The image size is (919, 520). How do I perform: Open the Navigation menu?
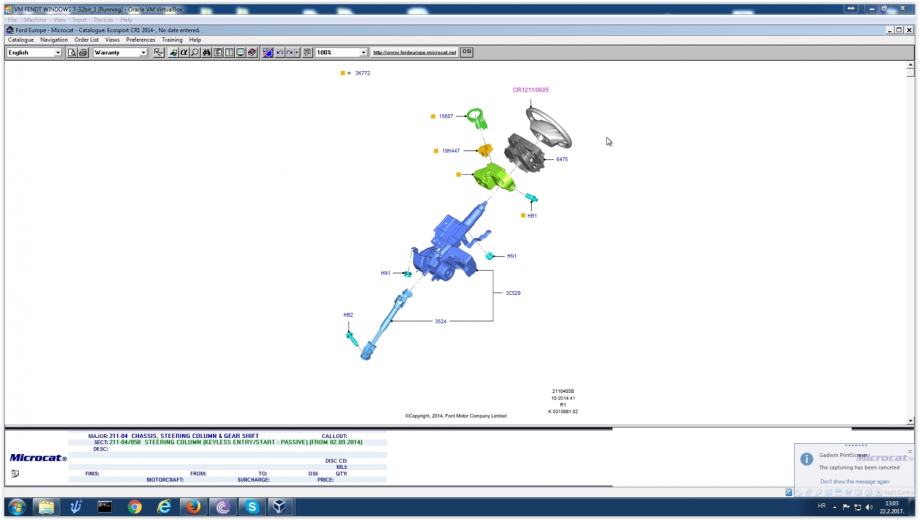click(54, 40)
